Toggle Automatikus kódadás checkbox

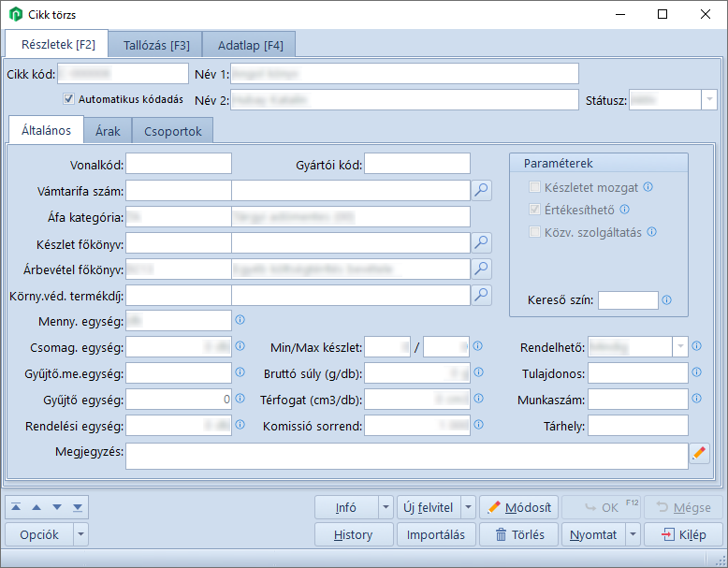68,98
